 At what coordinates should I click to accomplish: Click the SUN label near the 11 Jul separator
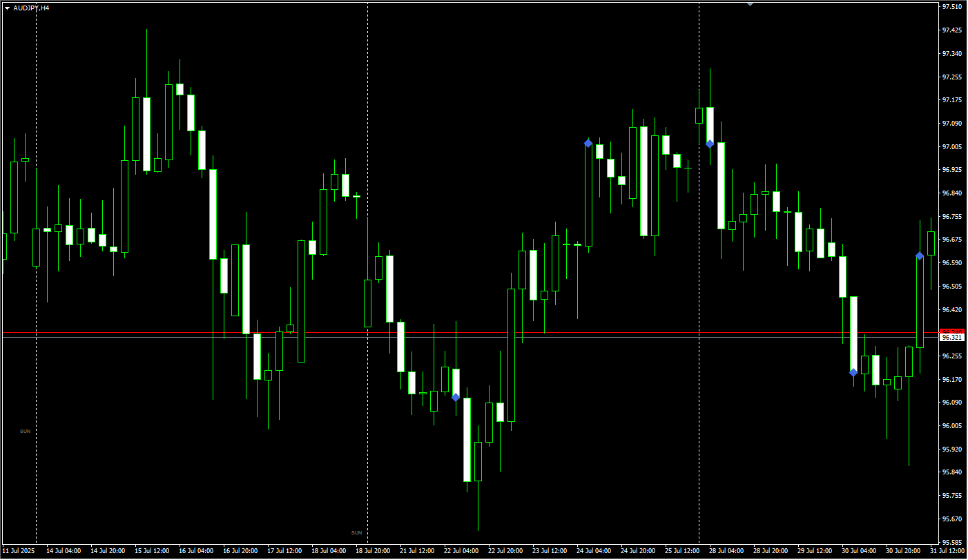25,431
